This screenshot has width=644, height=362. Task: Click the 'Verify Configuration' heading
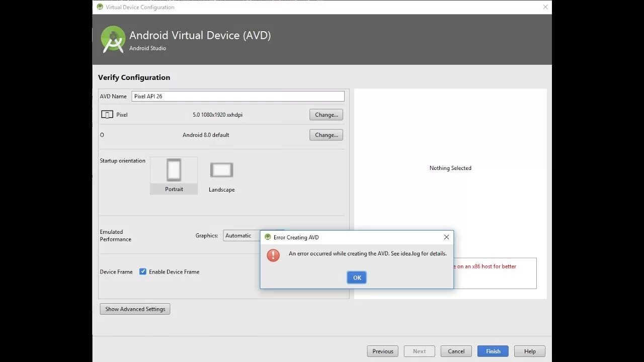[x=134, y=77]
